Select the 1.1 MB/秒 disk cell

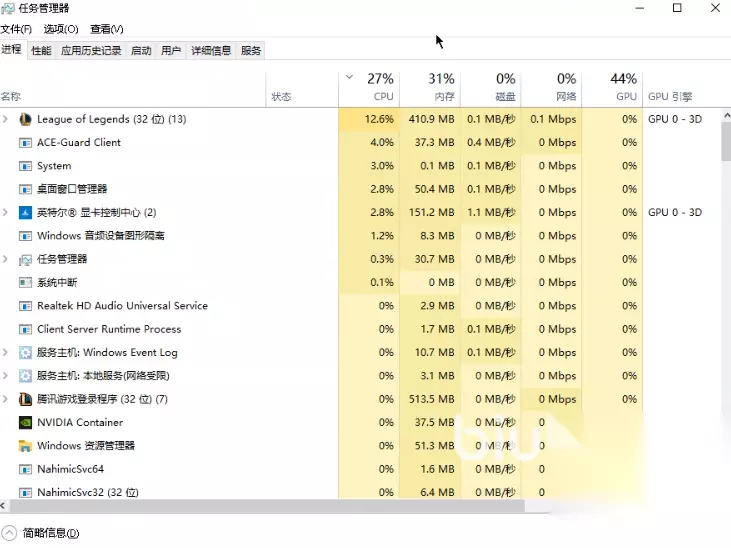(491, 213)
